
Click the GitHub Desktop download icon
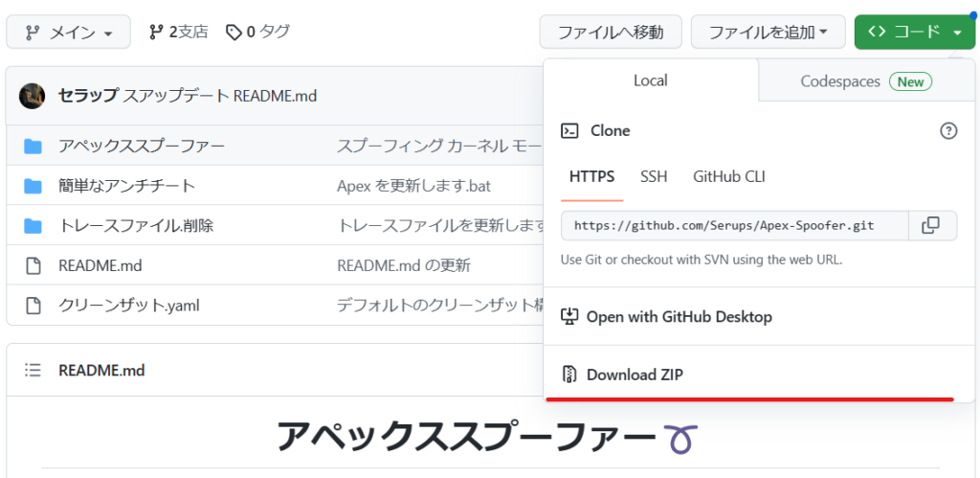[568, 316]
